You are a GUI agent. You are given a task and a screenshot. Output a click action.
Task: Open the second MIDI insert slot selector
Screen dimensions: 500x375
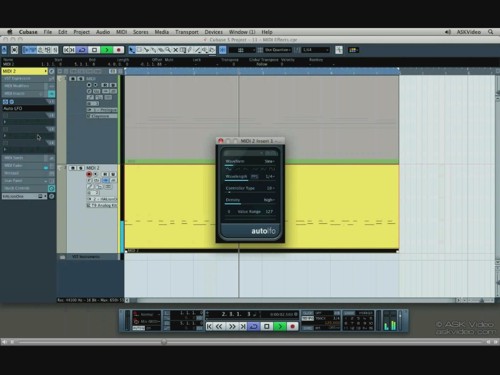pyautogui.click(x=28, y=122)
